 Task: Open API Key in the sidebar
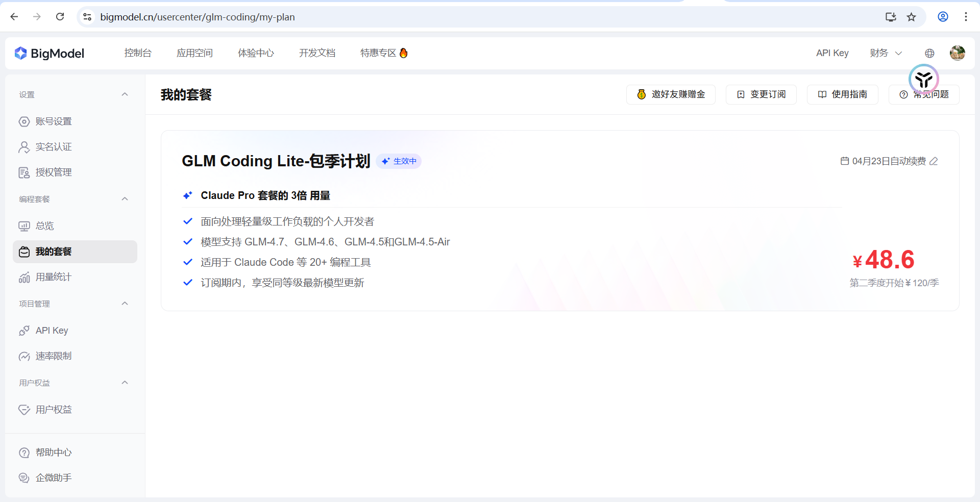pos(75,331)
